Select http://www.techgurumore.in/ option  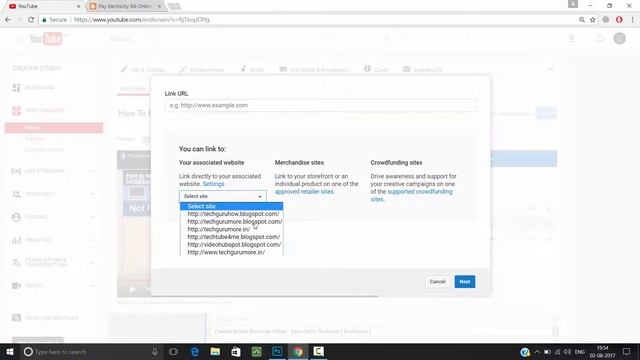226,252
